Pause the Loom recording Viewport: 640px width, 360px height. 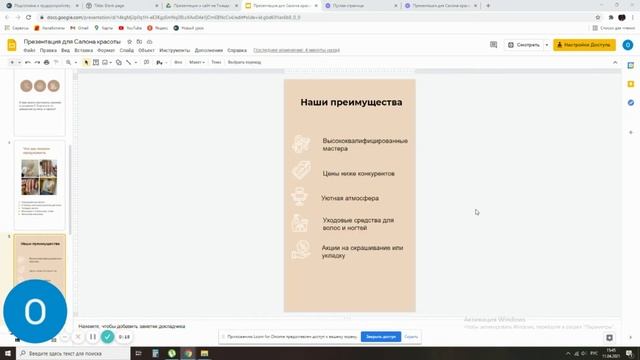[x=93, y=337]
